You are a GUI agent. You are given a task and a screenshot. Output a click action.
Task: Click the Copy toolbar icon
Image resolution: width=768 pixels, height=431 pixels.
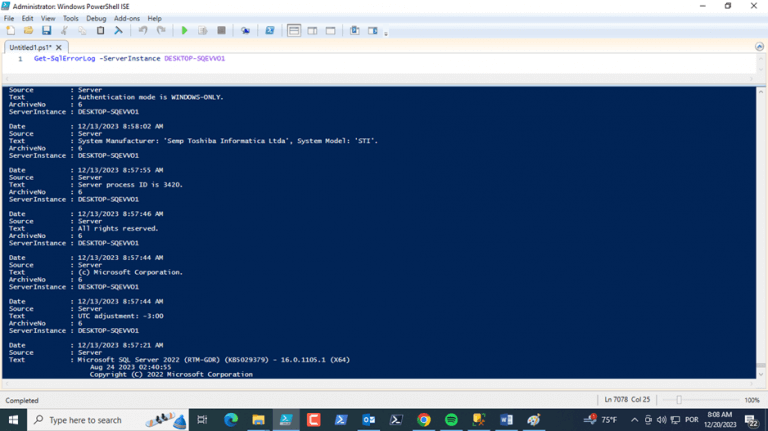pos(82,30)
